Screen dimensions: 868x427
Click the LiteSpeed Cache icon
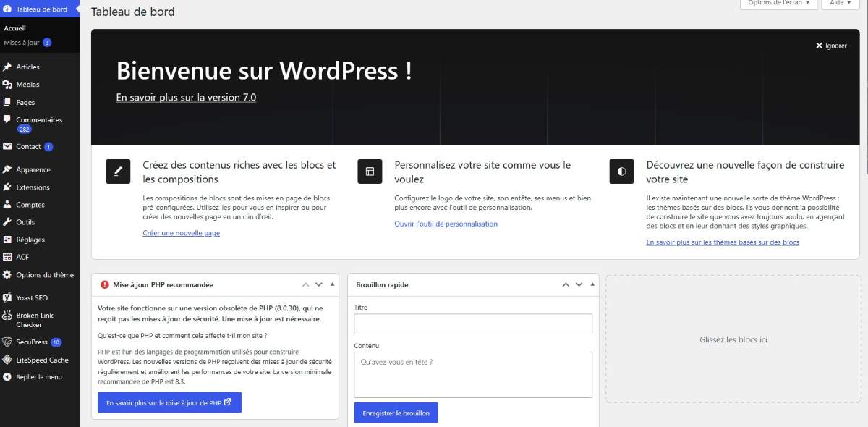7,360
